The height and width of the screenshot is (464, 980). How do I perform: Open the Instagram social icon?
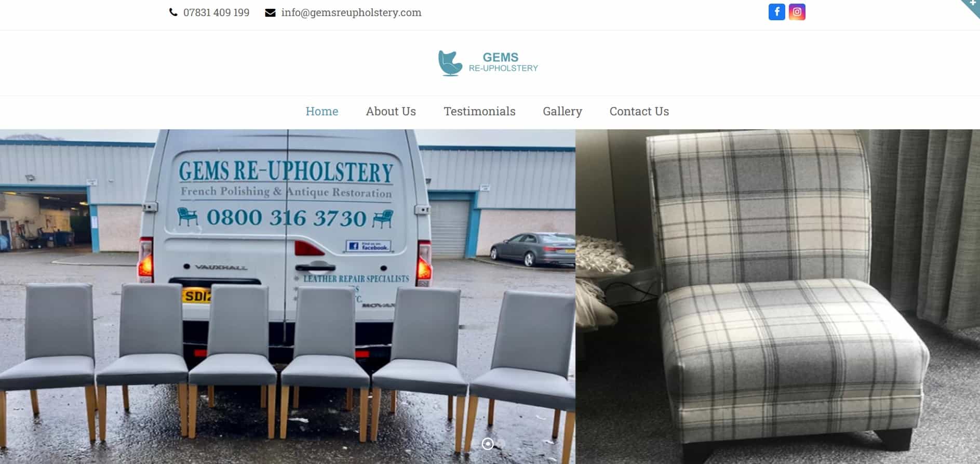point(797,12)
